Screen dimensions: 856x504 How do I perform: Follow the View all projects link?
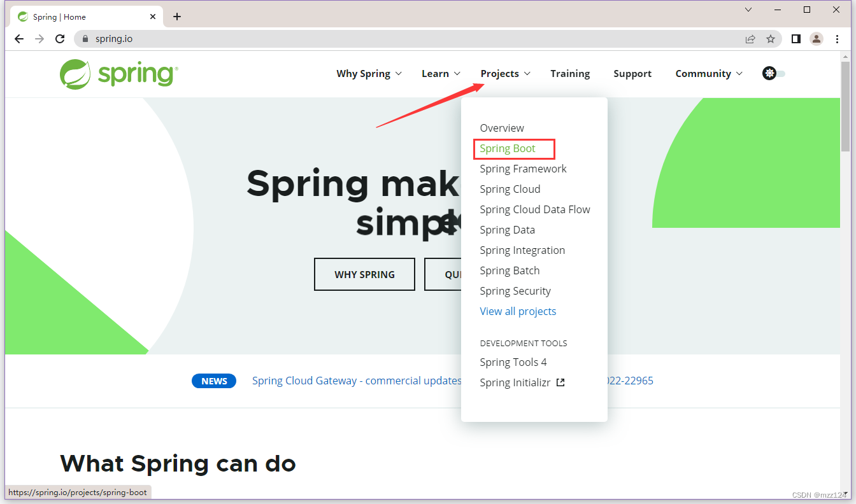pyautogui.click(x=518, y=311)
